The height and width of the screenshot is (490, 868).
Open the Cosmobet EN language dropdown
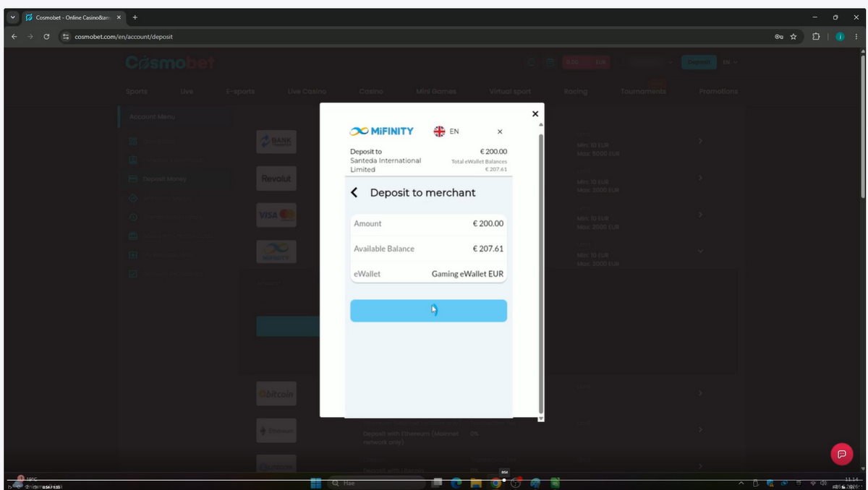coord(730,62)
